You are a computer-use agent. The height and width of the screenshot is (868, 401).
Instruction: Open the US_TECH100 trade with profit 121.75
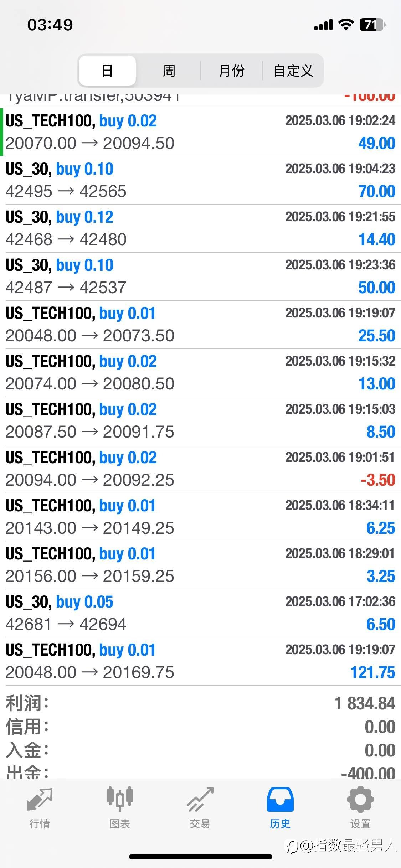point(200,661)
